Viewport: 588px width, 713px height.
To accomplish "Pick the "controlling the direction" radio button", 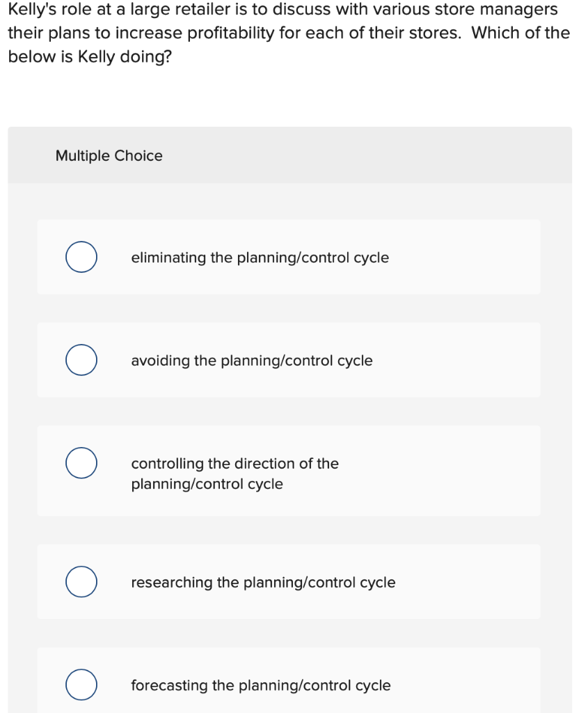I will [x=81, y=464].
